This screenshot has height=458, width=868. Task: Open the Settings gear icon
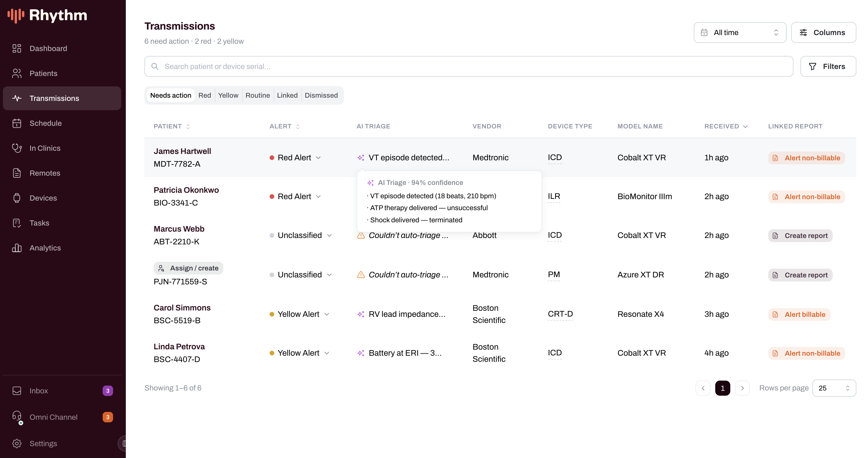click(x=17, y=444)
